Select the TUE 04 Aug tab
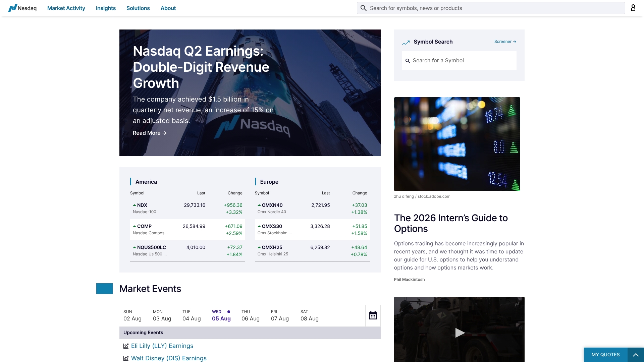This screenshot has height=362, width=644. [192, 315]
